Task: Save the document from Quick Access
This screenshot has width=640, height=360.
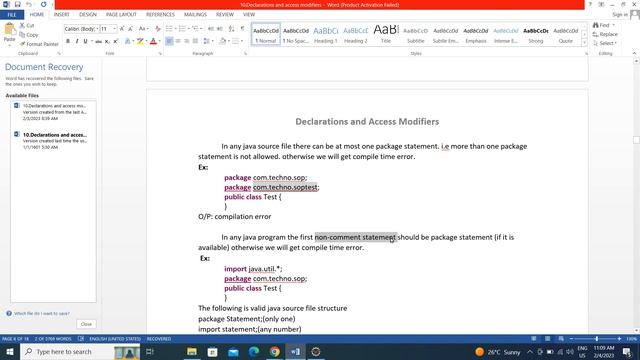Action: 18,4
